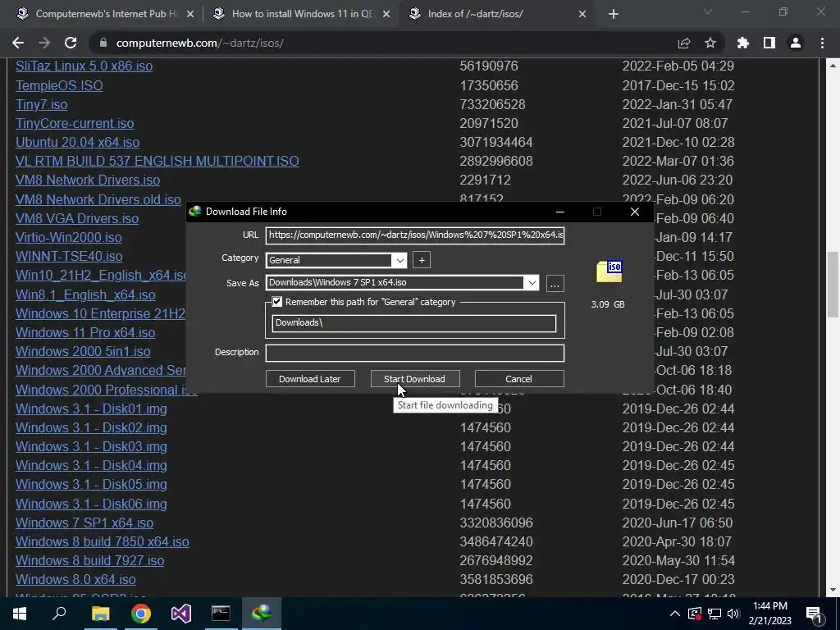Open the Ubuntu 20.04 x64.iso link
840x630 pixels.
(x=78, y=142)
